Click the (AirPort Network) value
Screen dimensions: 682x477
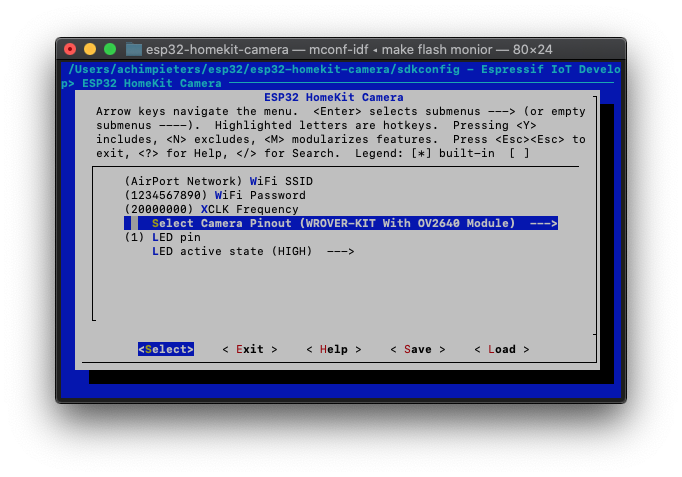coord(184,181)
